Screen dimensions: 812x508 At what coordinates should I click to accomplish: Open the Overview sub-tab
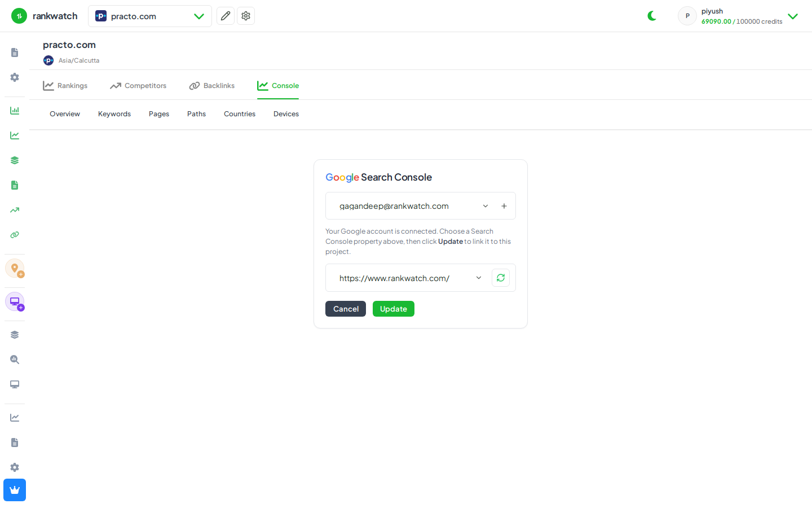65,114
